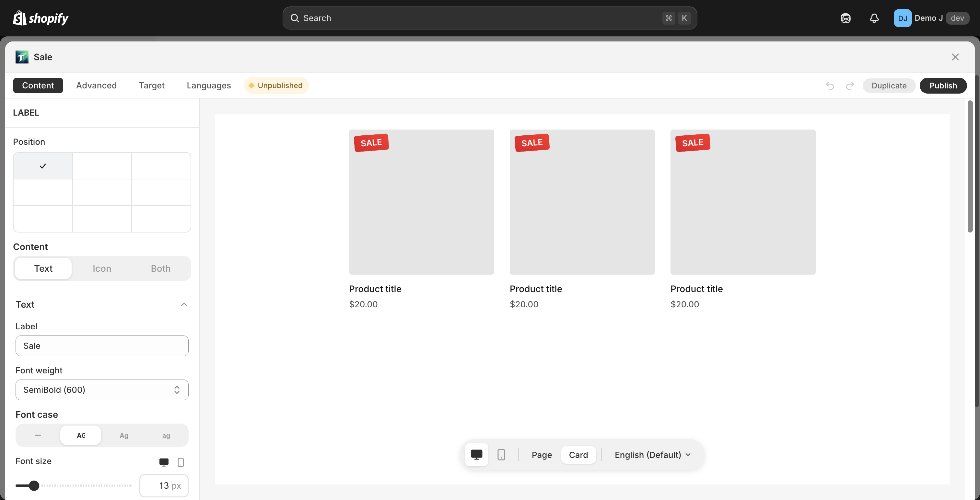Click the Sale app logo icon
This screenshot has height=500, width=980.
click(22, 57)
